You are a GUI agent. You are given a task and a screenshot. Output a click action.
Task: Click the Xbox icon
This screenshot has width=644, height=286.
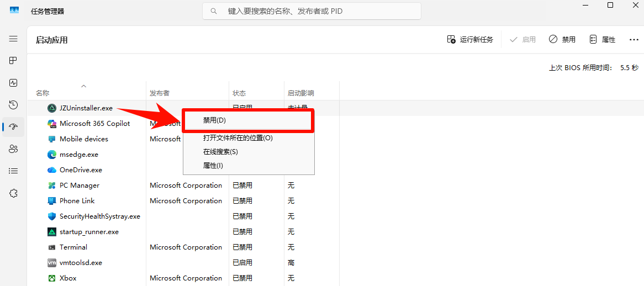[x=52, y=278]
